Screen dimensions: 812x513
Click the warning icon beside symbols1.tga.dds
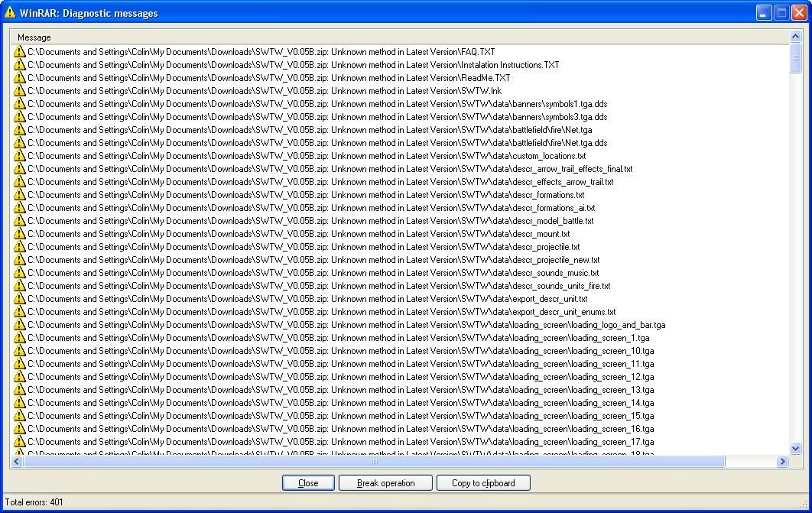tap(19, 103)
